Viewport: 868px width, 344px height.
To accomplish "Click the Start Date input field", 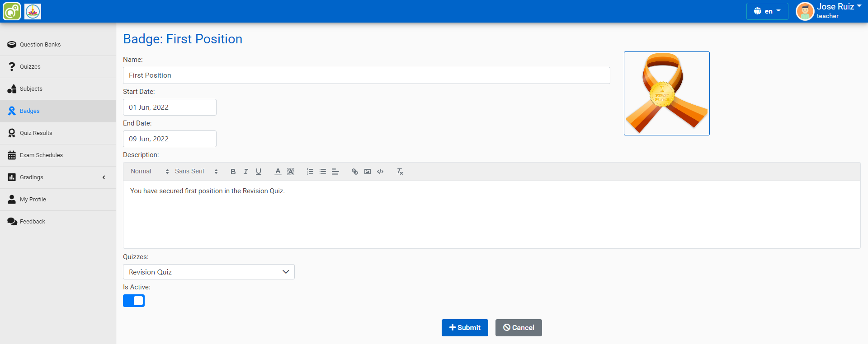I will [170, 107].
